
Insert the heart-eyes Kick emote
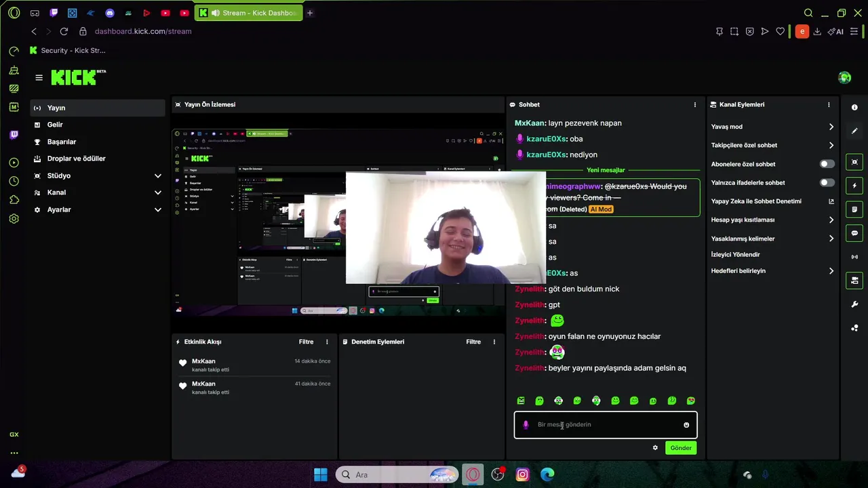click(x=691, y=401)
